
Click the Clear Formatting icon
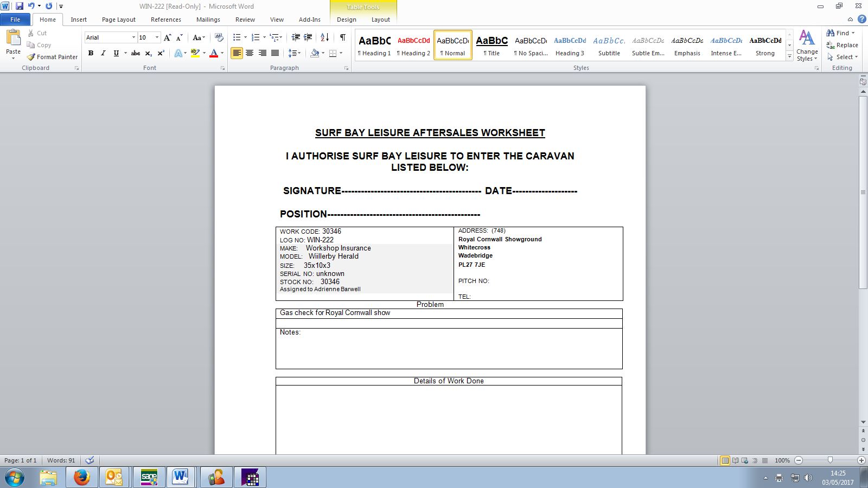[219, 37]
